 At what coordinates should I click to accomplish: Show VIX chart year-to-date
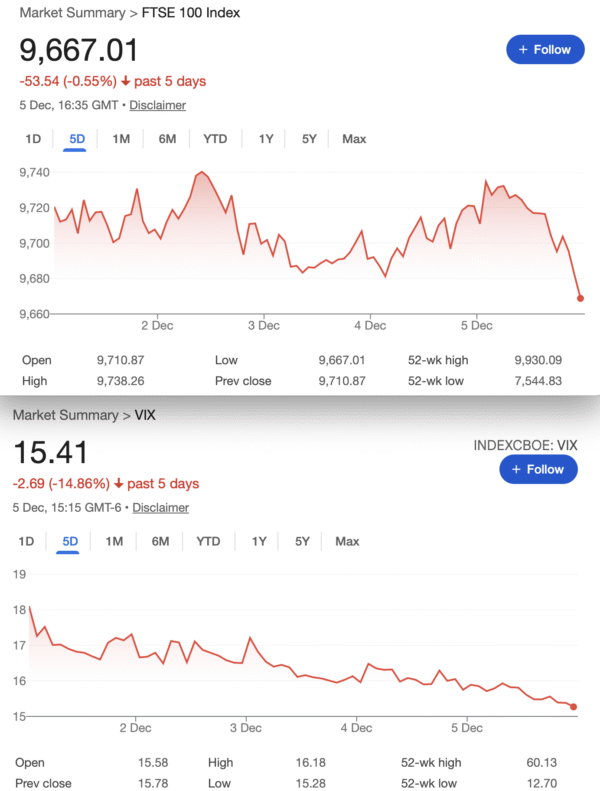208,541
